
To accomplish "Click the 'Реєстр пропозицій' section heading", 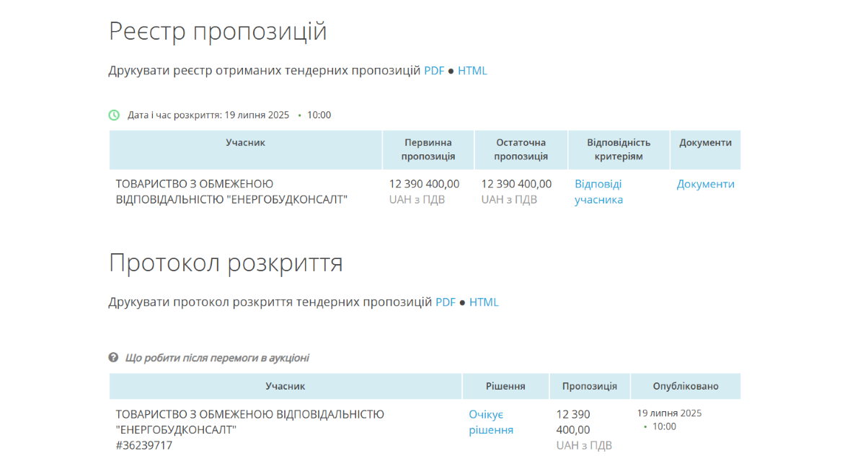I will [x=218, y=31].
